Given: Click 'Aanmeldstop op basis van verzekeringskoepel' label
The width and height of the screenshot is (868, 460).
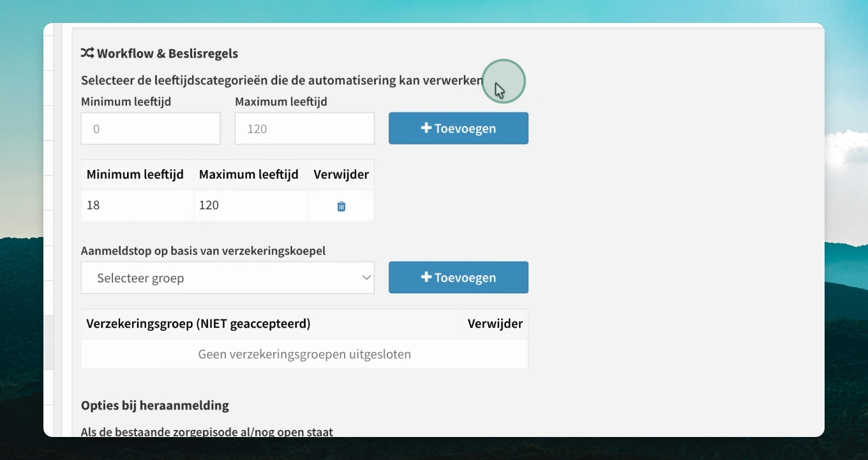Looking at the screenshot, I should point(203,250).
